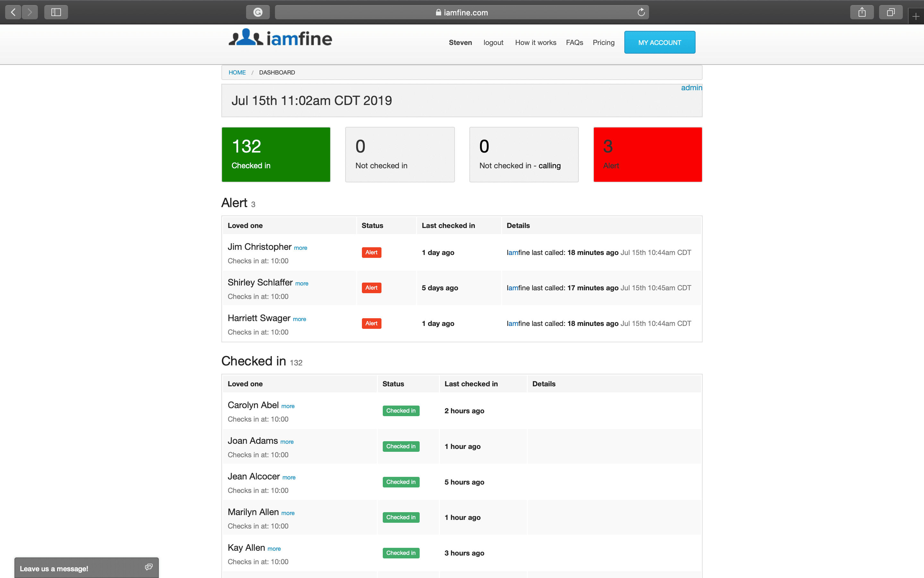Expand more for Jim Christopher
Image resolution: width=924 pixels, height=578 pixels.
(x=301, y=248)
